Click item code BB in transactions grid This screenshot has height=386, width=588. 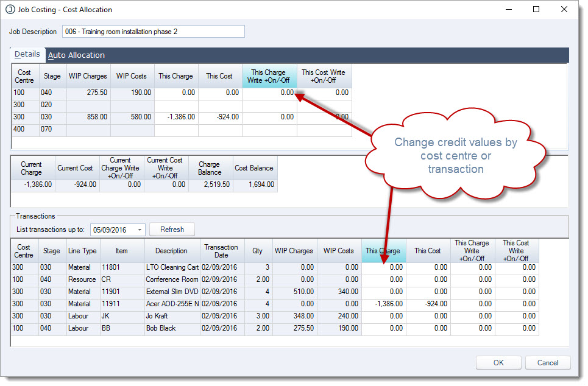point(122,328)
